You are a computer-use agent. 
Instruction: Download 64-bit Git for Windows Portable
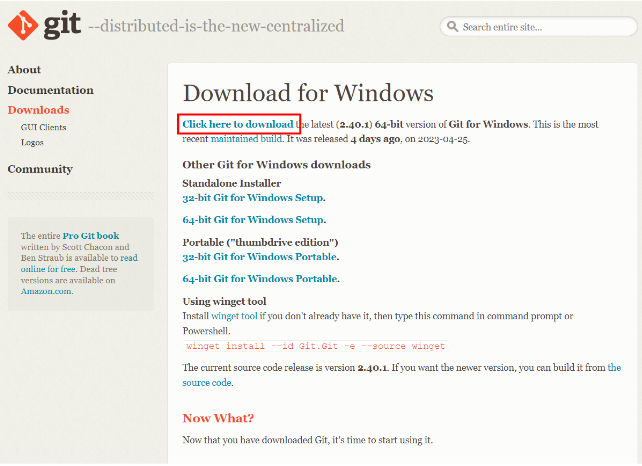pyautogui.click(x=261, y=279)
